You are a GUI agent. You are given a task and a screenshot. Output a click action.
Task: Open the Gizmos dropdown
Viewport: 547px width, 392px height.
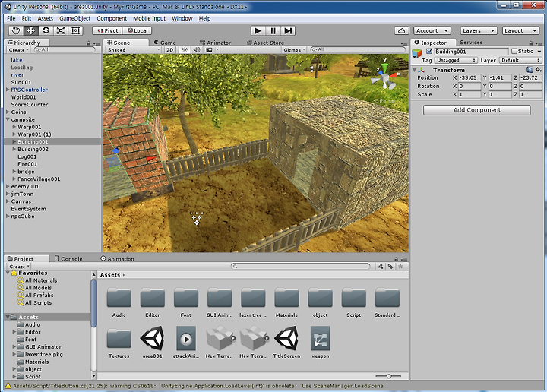294,50
